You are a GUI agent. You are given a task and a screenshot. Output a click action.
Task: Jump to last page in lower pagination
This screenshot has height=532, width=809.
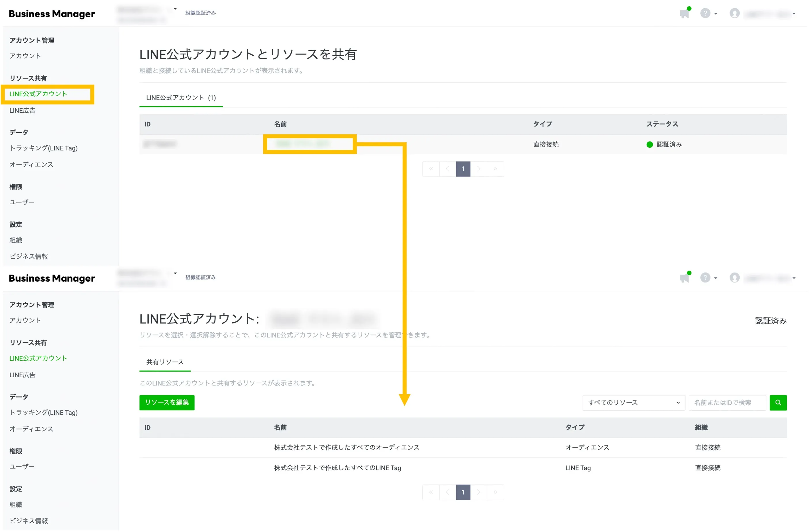[x=495, y=492]
